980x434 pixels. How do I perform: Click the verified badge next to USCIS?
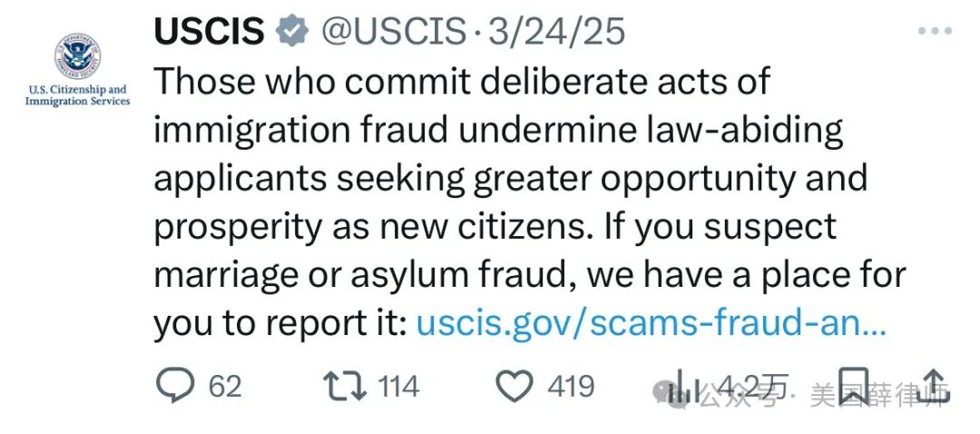tap(292, 31)
